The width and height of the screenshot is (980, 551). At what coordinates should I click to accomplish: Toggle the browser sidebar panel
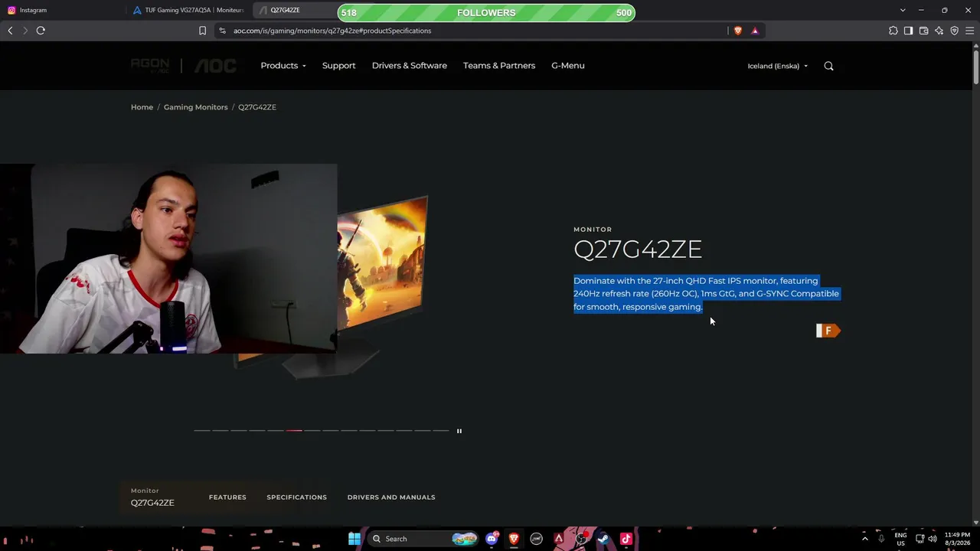tap(909, 31)
